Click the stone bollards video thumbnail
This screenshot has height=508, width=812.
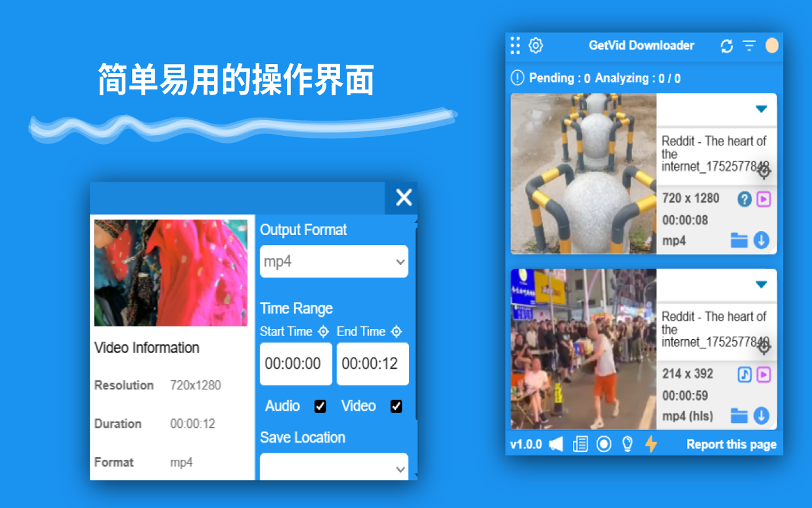coord(584,174)
